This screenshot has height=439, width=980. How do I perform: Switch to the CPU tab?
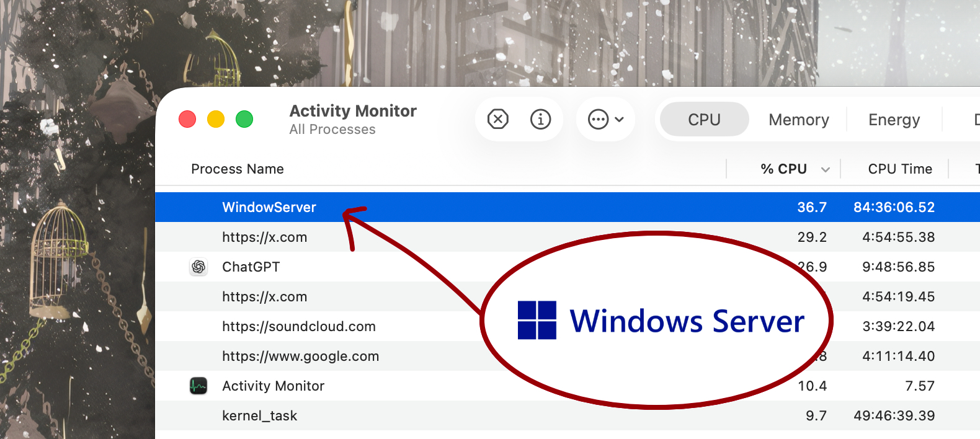pos(704,120)
